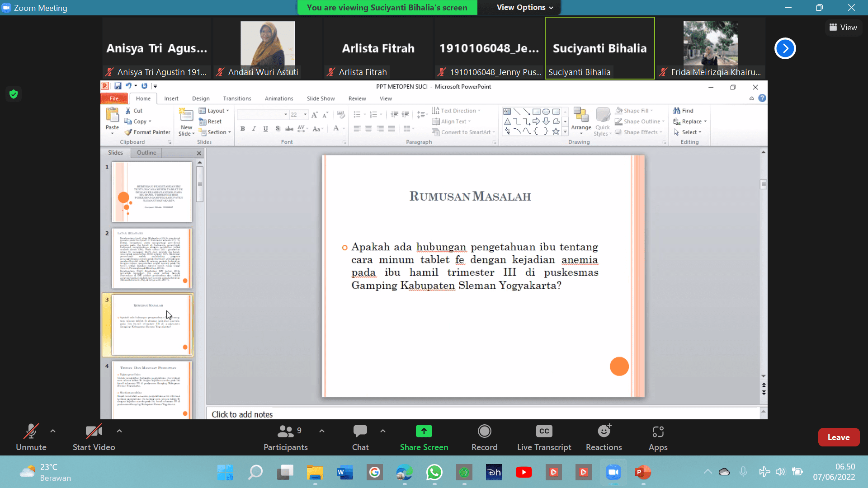Click the Align Text Left icon

click(357, 129)
